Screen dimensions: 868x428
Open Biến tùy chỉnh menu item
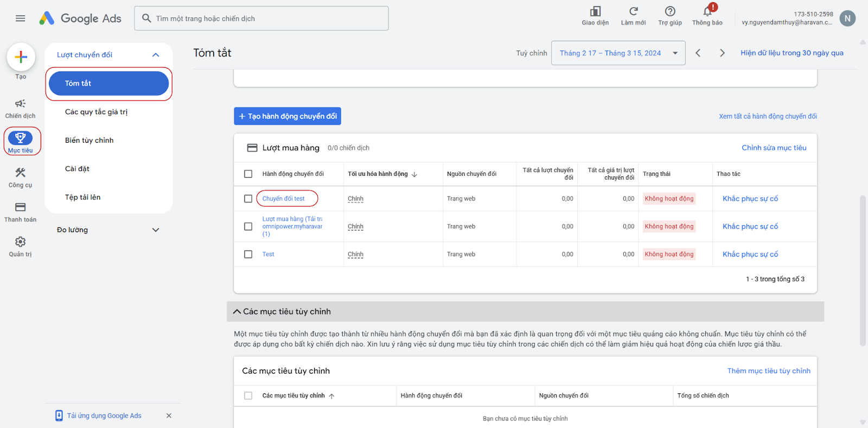(x=90, y=140)
